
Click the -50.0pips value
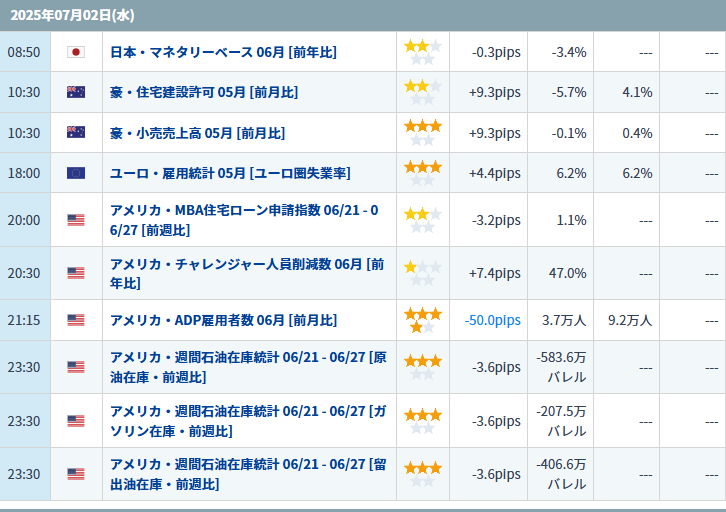(493, 320)
